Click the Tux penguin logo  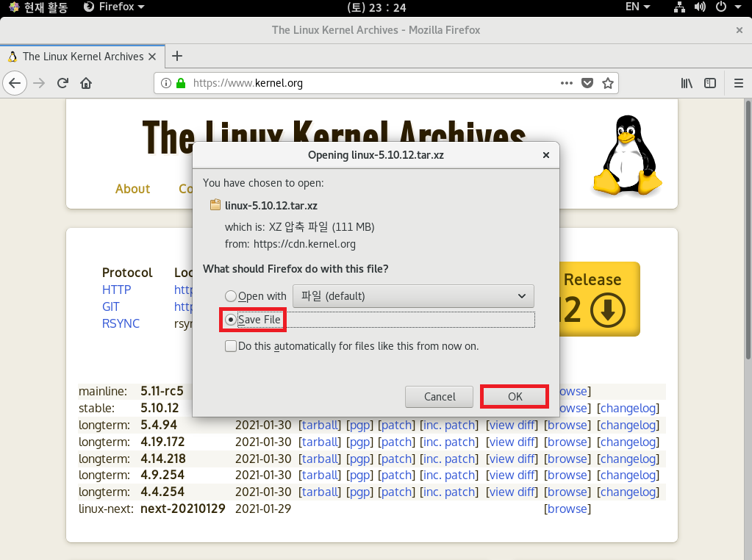pos(627,155)
